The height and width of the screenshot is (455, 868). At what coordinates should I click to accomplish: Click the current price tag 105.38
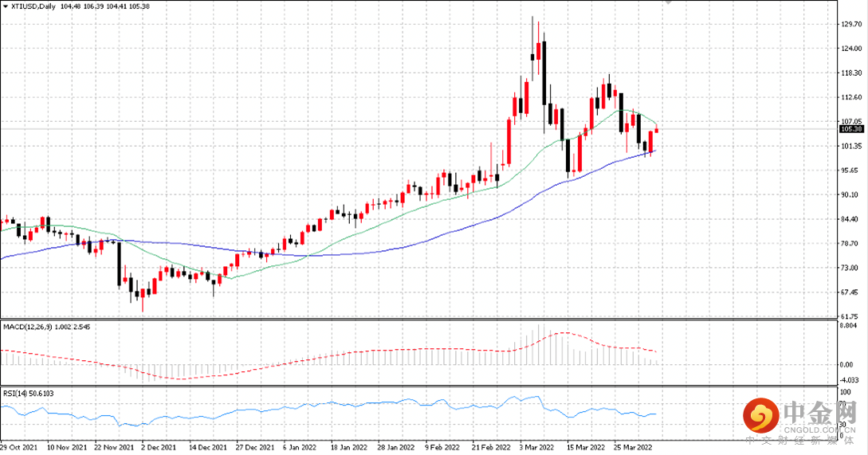click(x=851, y=129)
